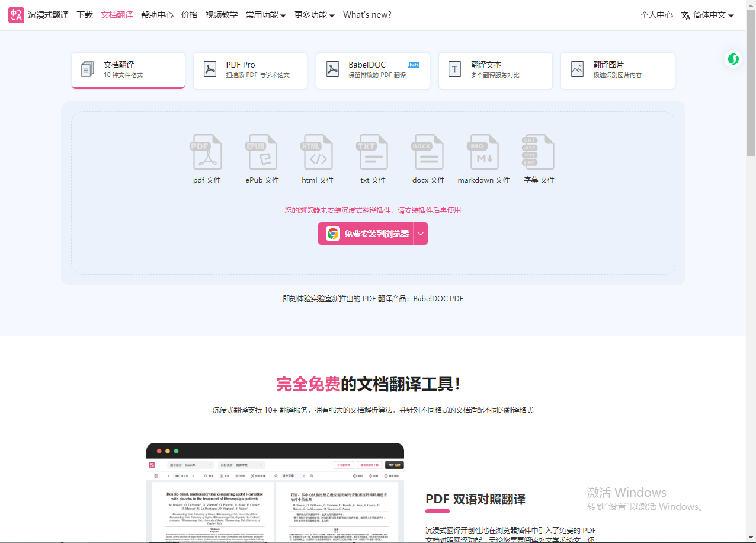Select the pdf 文件 file type icon

206,152
